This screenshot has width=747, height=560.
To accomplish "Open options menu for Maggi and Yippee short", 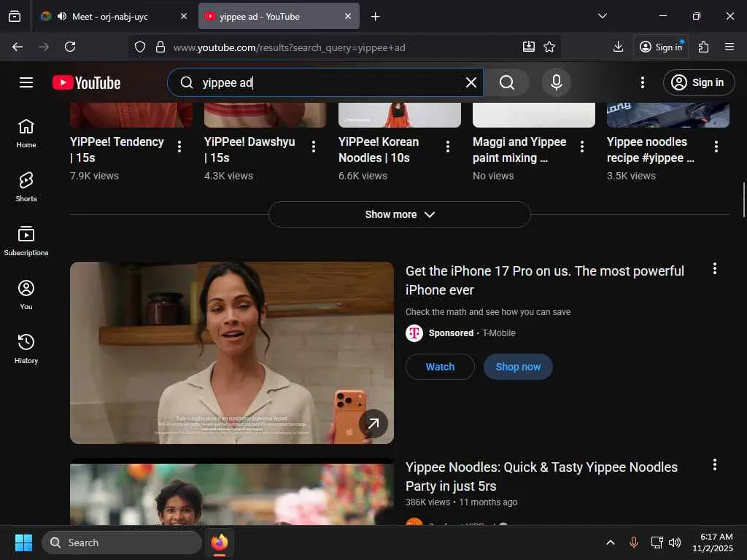I will pyautogui.click(x=581, y=146).
